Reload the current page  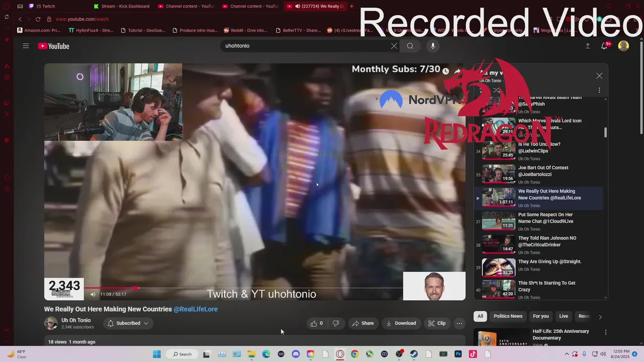(x=38, y=19)
